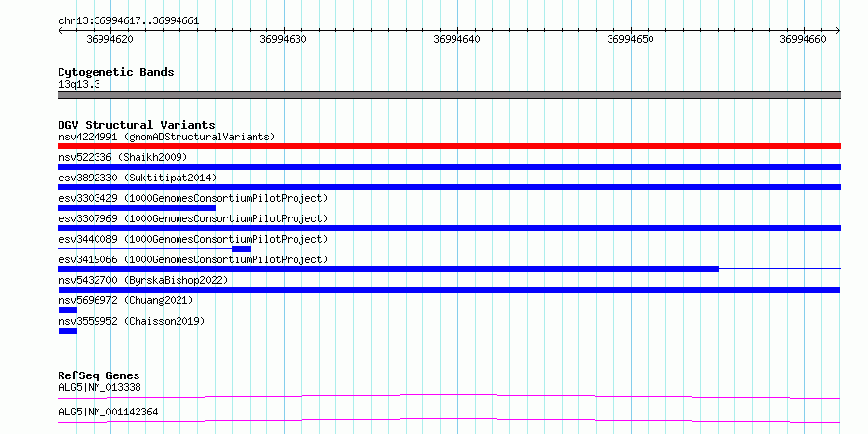Click the nsv3559952 Chaisson2019 short bar
Screen dimensions: 868x434
67,331
